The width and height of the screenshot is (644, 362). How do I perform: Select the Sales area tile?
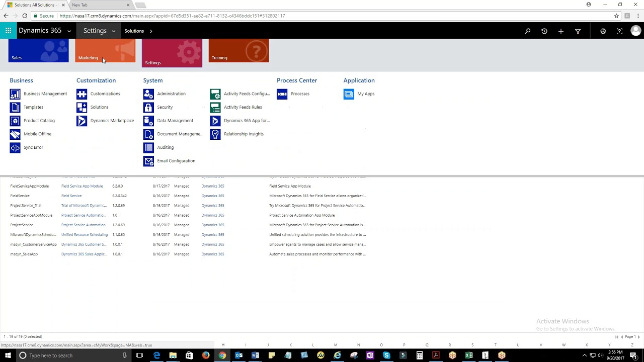38,51
